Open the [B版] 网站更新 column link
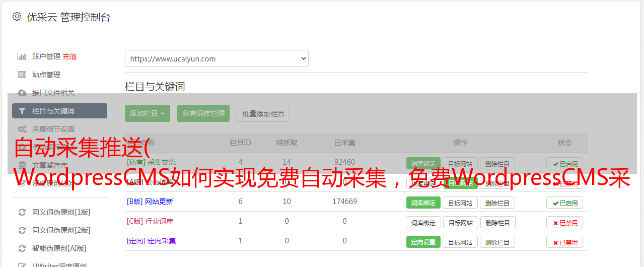The width and height of the screenshot is (644, 267). point(150,202)
